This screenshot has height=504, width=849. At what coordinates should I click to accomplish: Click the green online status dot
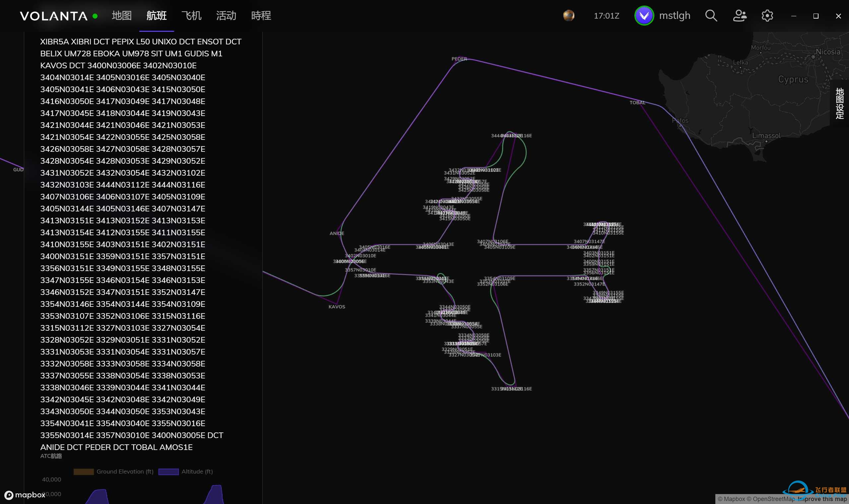tap(96, 16)
